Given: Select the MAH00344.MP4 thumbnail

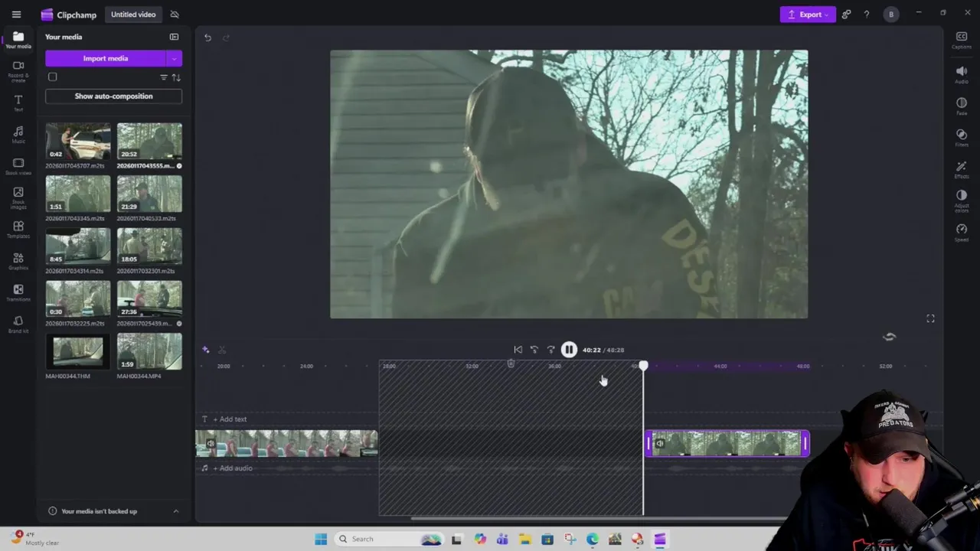Looking at the screenshot, I should 149,352.
